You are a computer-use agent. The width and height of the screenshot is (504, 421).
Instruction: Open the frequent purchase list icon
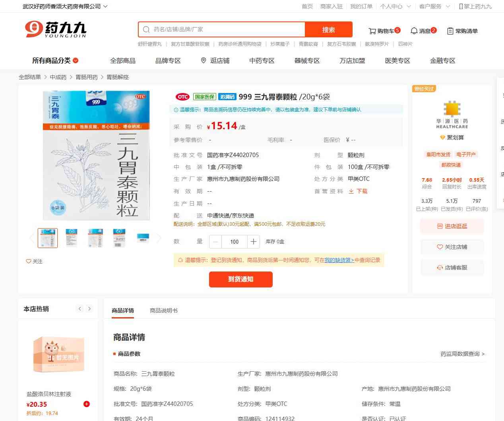click(450, 31)
